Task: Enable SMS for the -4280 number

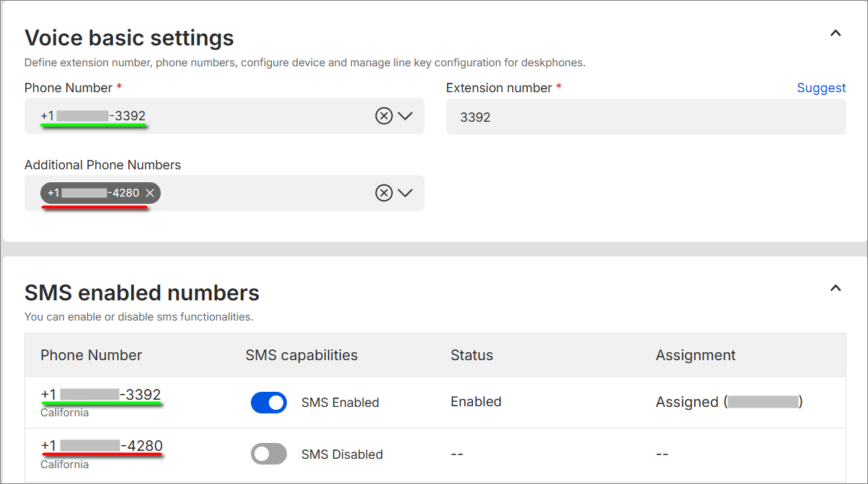Action: click(x=269, y=454)
